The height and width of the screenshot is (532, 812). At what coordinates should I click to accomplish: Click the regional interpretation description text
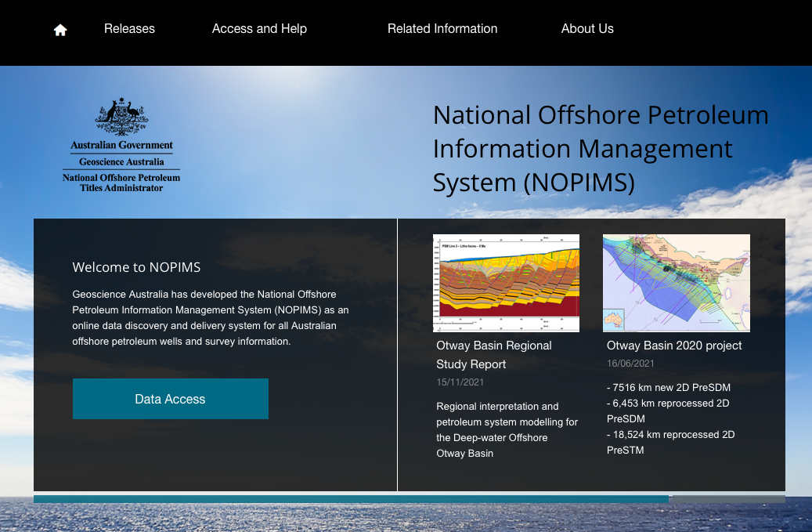click(507, 429)
